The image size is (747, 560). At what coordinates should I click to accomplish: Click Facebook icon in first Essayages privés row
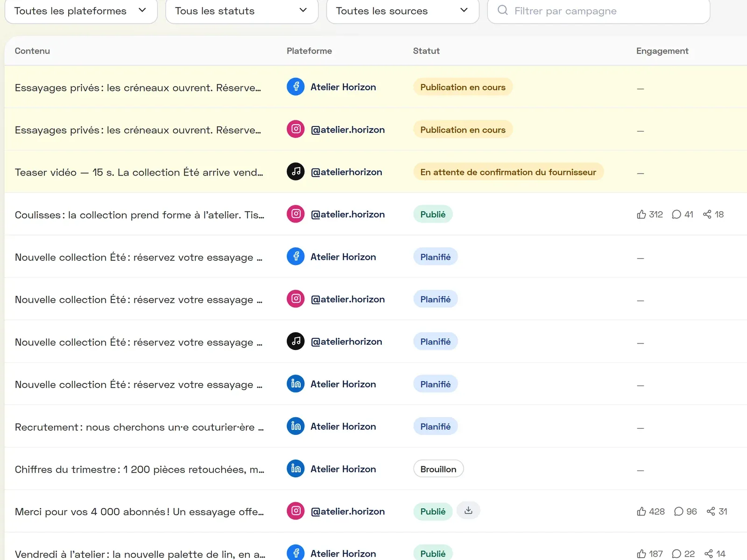(x=296, y=87)
